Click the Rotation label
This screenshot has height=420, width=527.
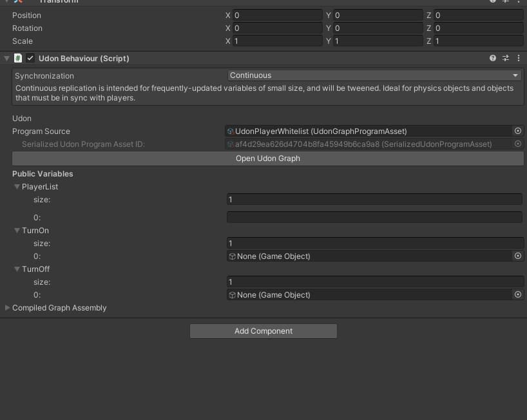click(x=27, y=28)
